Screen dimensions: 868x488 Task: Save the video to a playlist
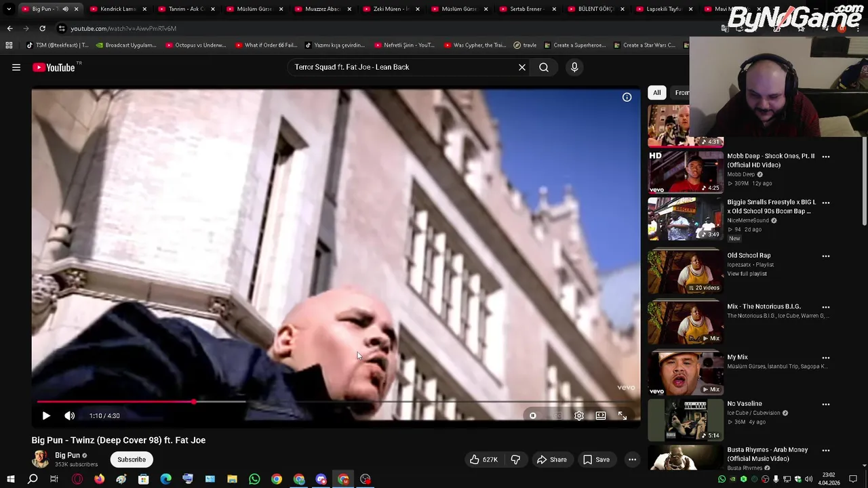[596, 460]
